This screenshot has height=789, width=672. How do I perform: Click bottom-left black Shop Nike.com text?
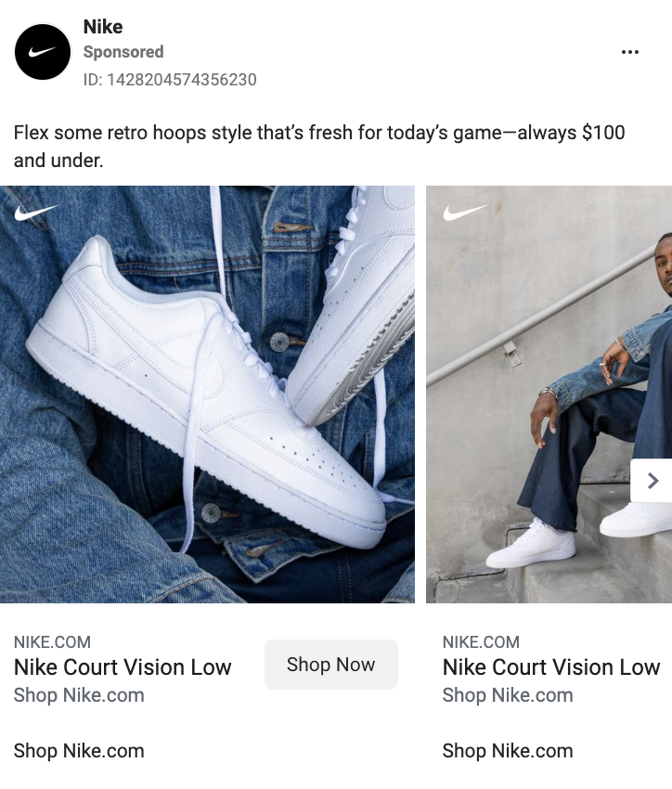click(x=79, y=751)
